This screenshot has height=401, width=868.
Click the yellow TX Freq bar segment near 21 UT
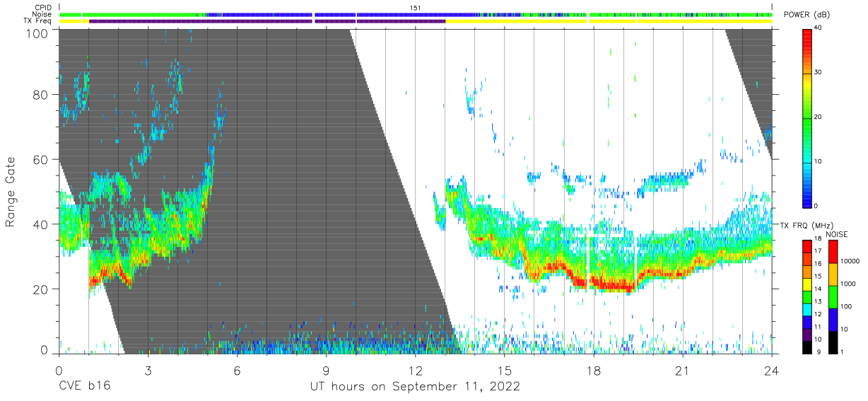(683, 21)
